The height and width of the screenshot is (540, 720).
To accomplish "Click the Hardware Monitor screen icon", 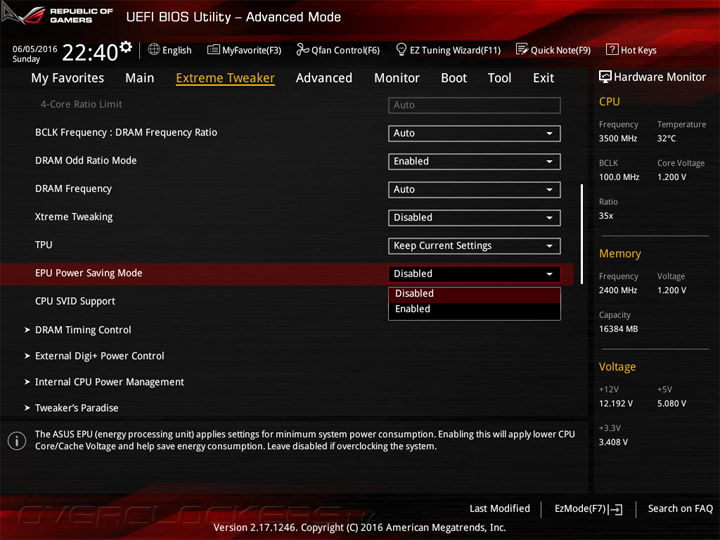I will click(x=605, y=77).
